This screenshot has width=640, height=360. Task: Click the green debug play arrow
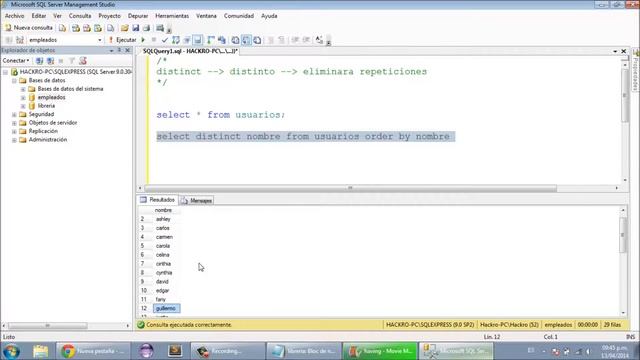click(143, 40)
